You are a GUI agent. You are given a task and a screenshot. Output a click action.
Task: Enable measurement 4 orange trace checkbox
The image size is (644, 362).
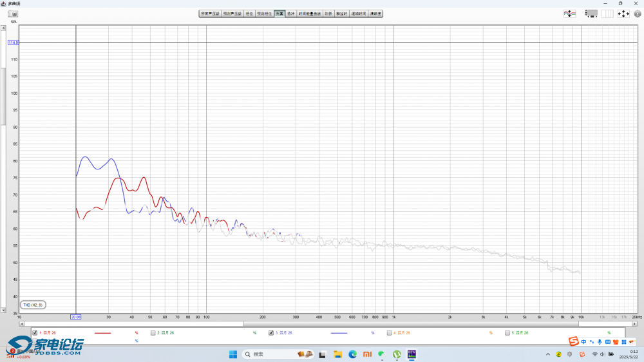point(389,333)
